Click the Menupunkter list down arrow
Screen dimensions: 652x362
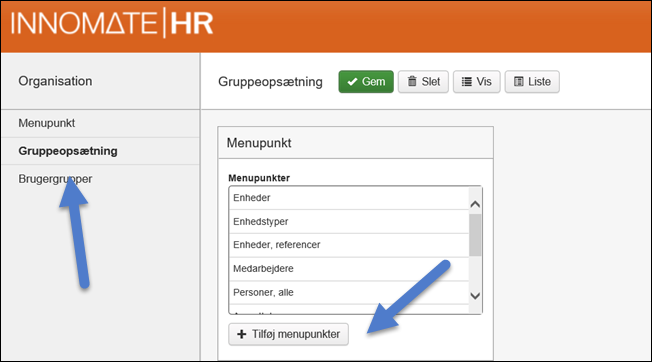click(475, 296)
